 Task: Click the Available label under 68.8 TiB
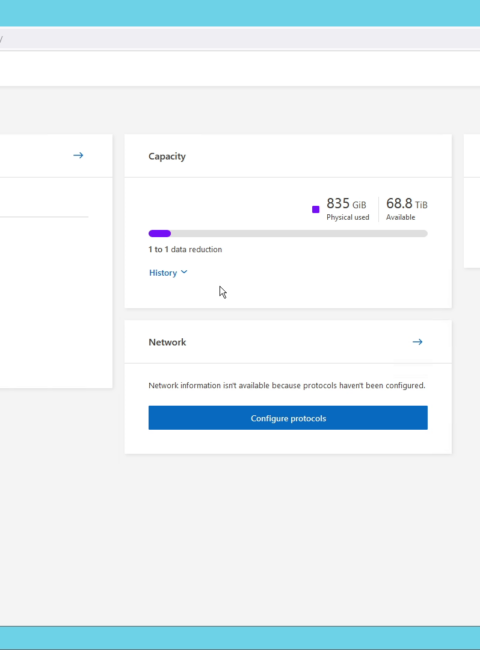[400, 217]
